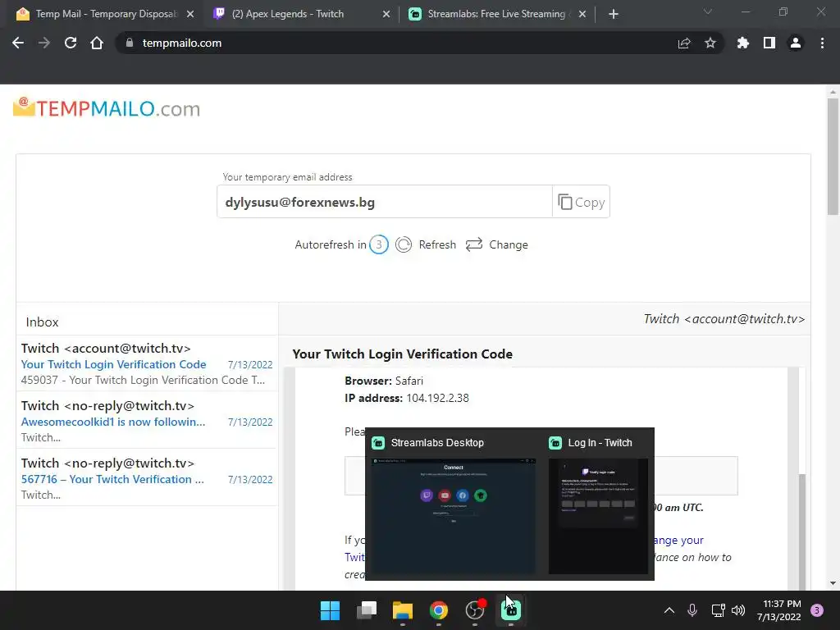Go back using browser back arrow

click(18, 43)
